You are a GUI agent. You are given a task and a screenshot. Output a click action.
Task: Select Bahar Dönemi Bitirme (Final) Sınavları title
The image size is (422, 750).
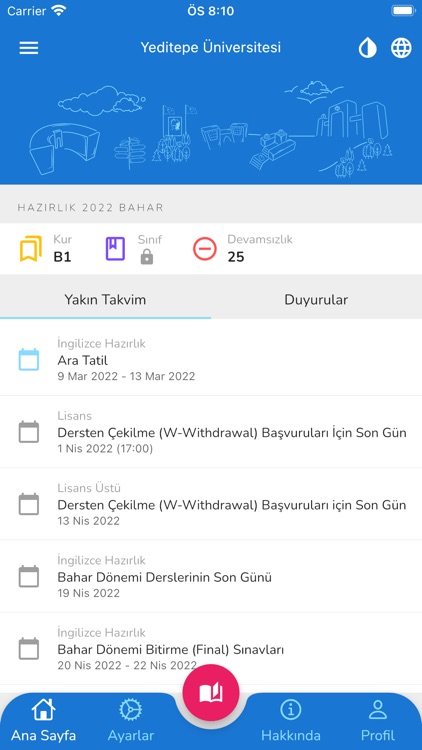171,650
